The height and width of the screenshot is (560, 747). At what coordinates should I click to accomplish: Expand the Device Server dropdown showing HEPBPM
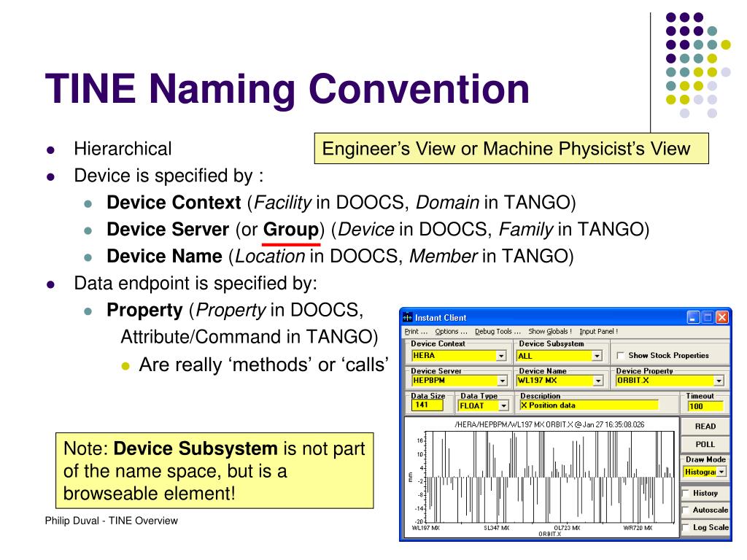tap(502, 381)
